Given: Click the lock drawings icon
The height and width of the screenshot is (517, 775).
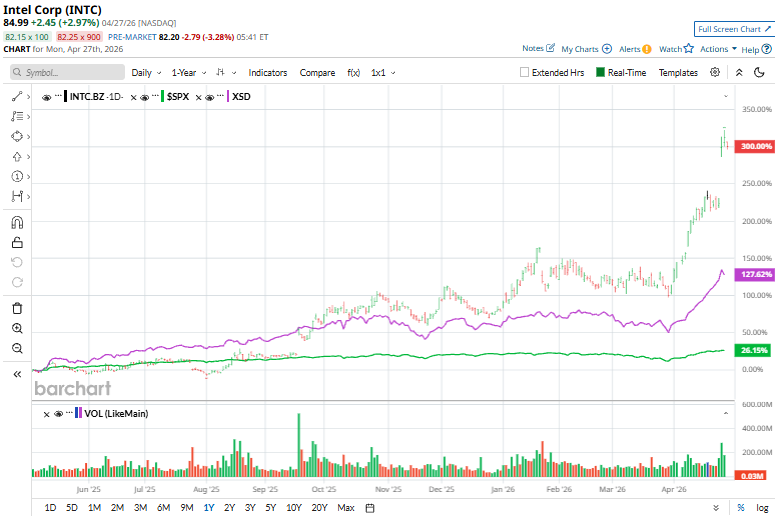Looking at the screenshot, I should (x=17, y=242).
